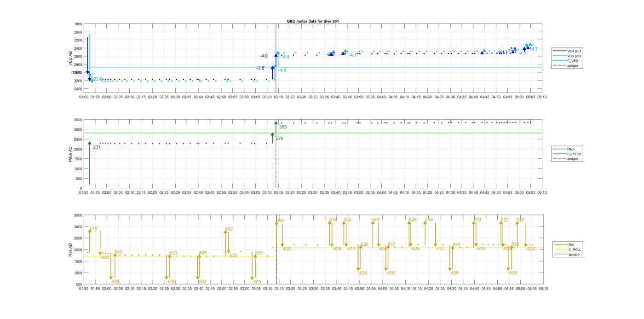Click the "595" roll label at apogee

[x=280, y=220]
